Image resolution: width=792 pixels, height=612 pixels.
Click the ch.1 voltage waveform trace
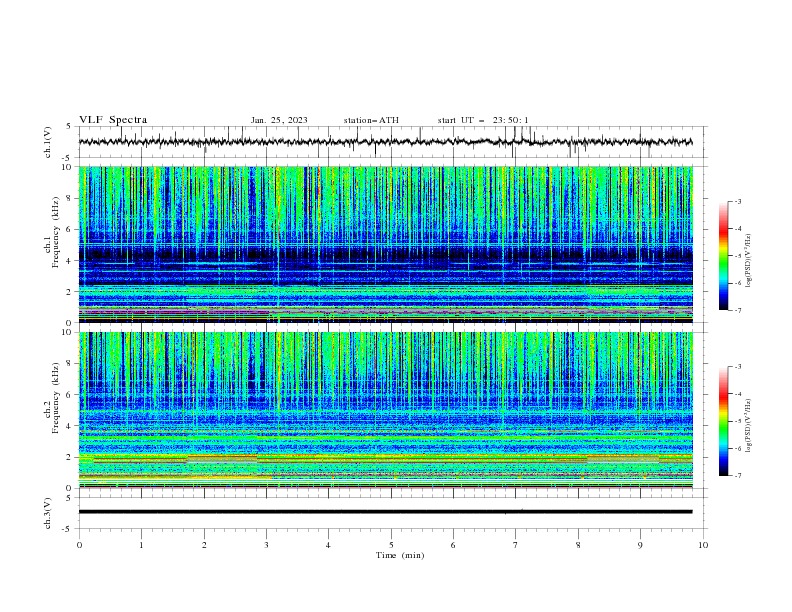click(x=385, y=142)
